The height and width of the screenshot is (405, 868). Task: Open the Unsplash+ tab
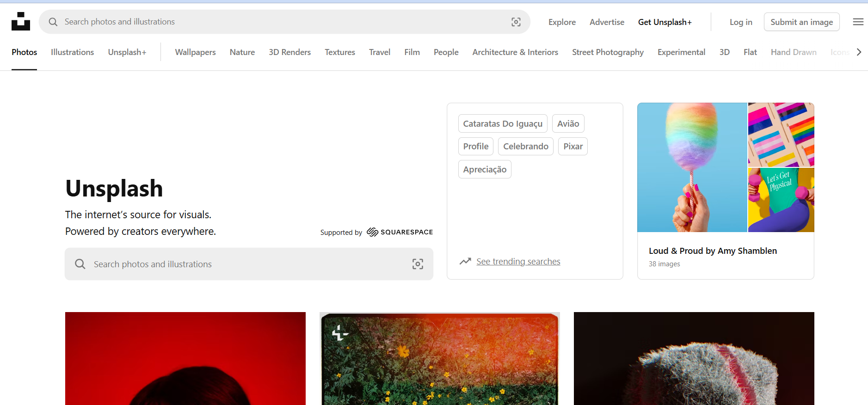(127, 52)
